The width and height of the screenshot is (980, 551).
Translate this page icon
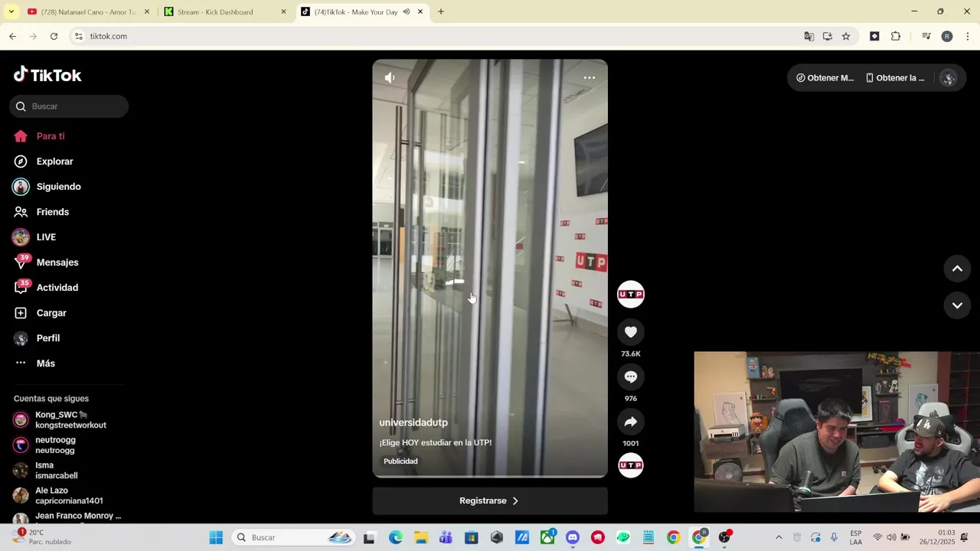point(808,36)
